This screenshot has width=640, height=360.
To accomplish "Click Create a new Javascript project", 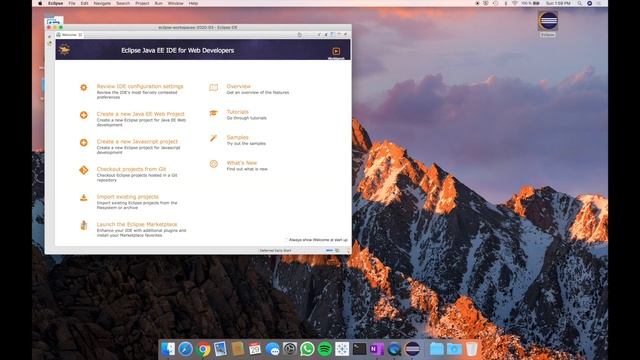I will pos(137,142).
